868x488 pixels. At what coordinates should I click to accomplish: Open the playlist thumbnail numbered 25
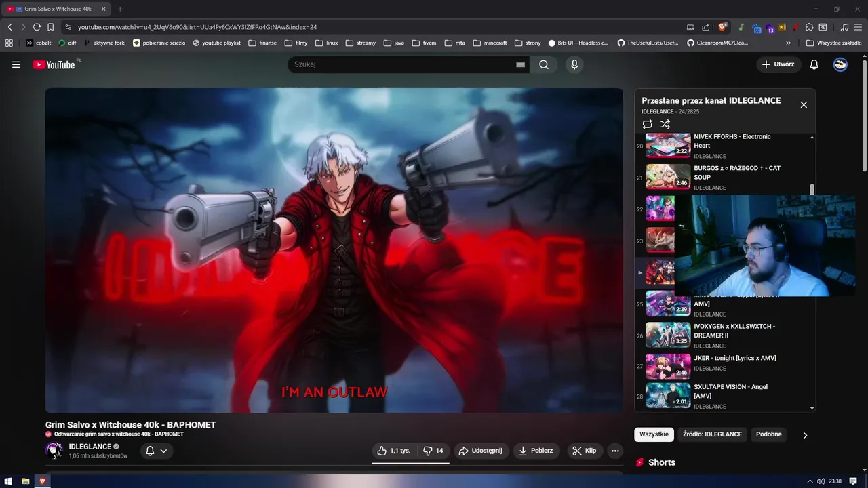coord(668,303)
